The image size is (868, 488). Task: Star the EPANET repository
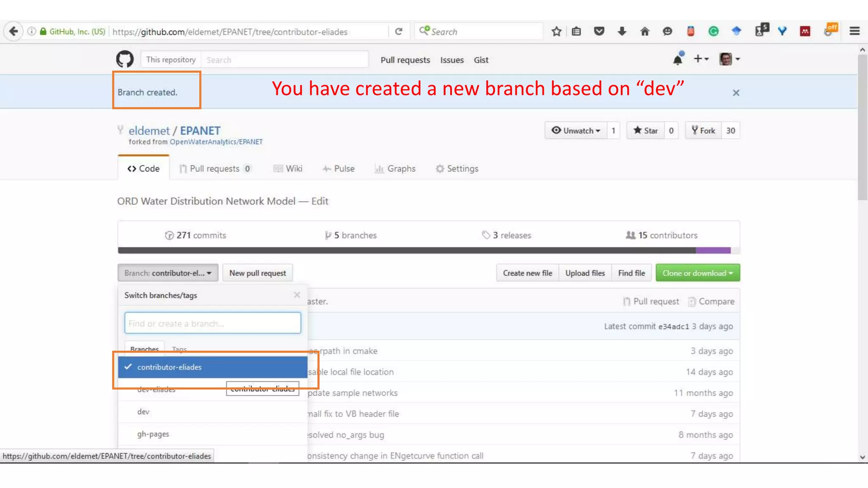tap(645, 130)
